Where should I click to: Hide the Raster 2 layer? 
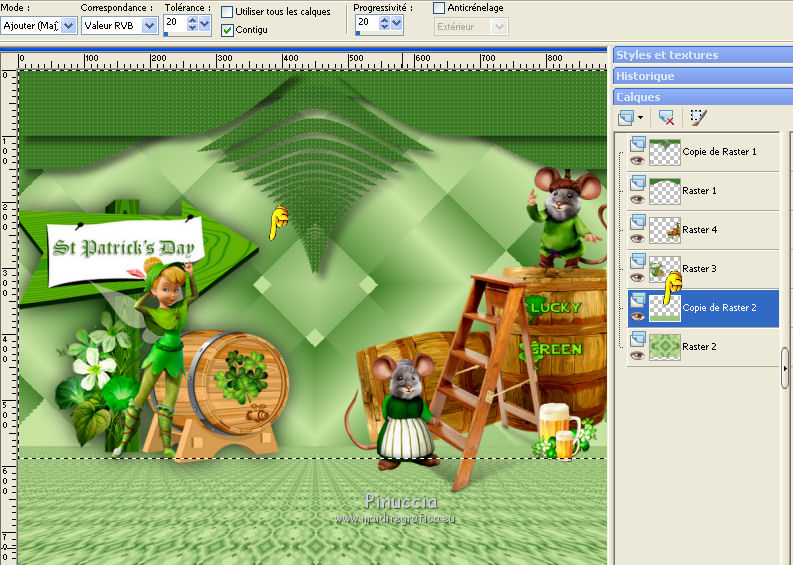coord(637,355)
